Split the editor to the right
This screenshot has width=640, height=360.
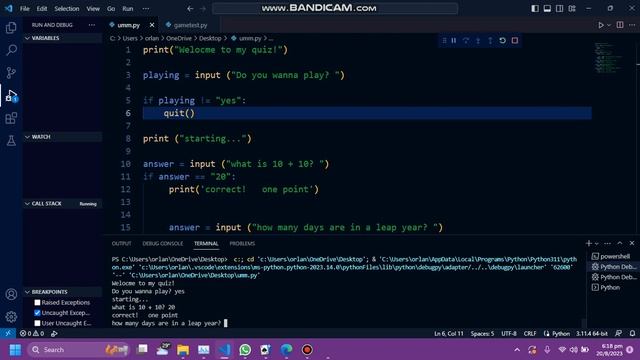[x=620, y=25]
